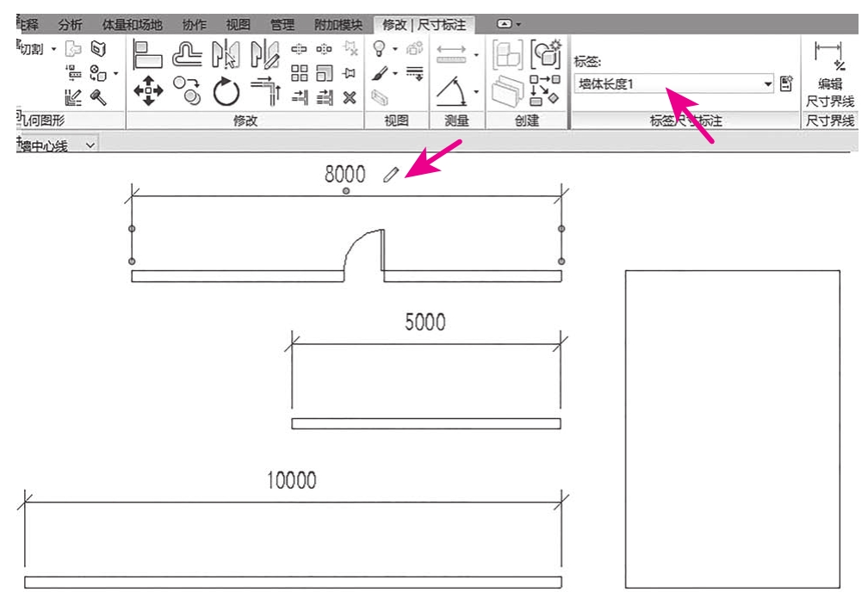The width and height of the screenshot is (868, 598).
Task: Click the Array tool icon
Action: [299, 74]
